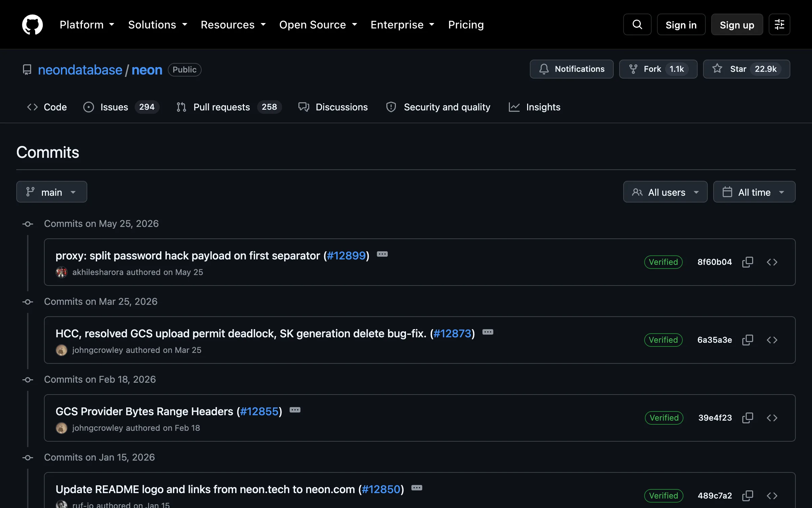This screenshot has width=812, height=508.
Task: Open the akhilesharora author link
Action: pyautogui.click(x=98, y=272)
